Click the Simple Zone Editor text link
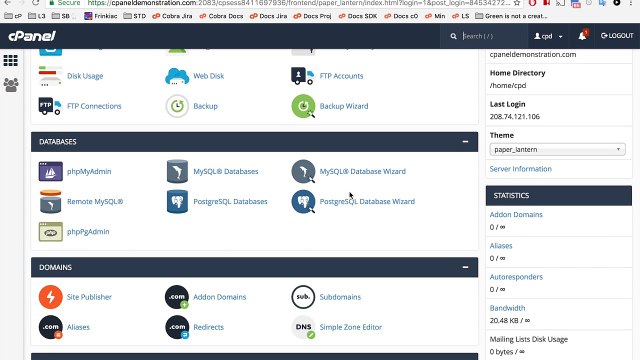Image resolution: width=640 pixels, height=360 pixels. click(x=351, y=327)
